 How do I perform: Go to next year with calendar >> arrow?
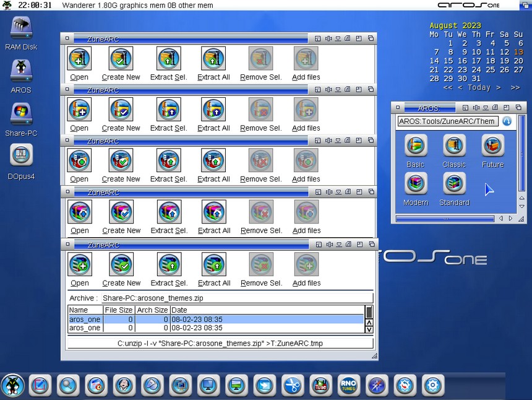coord(515,88)
